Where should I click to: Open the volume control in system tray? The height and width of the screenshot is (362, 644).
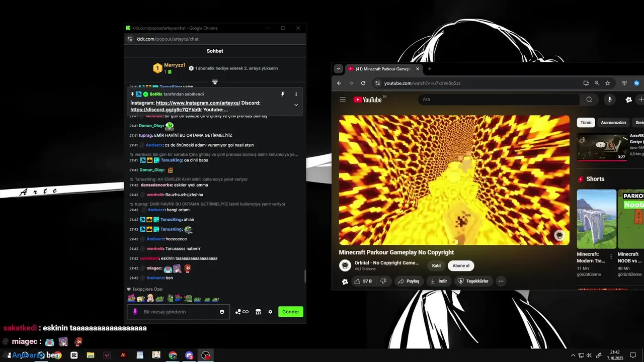pyautogui.click(x=589, y=355)
